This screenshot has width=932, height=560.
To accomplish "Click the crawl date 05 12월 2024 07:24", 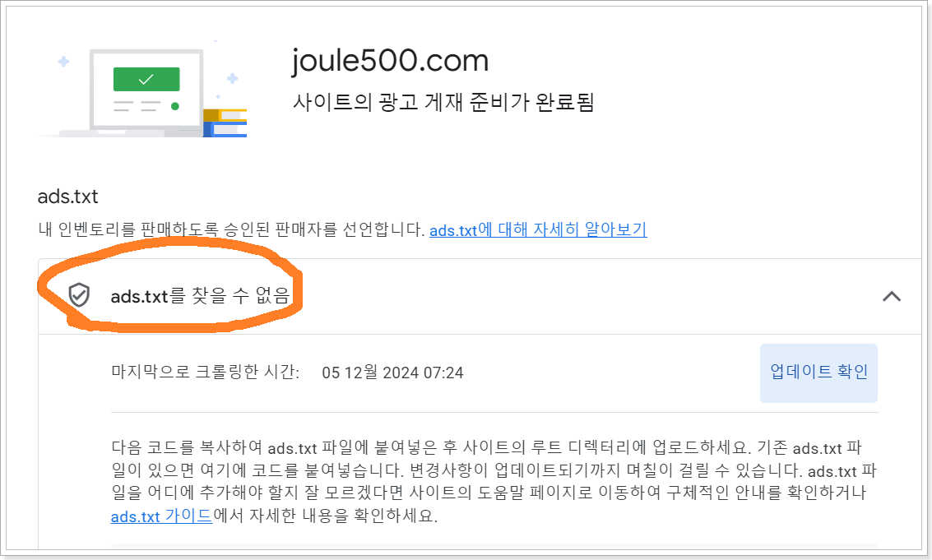I will tap(392, 373).
